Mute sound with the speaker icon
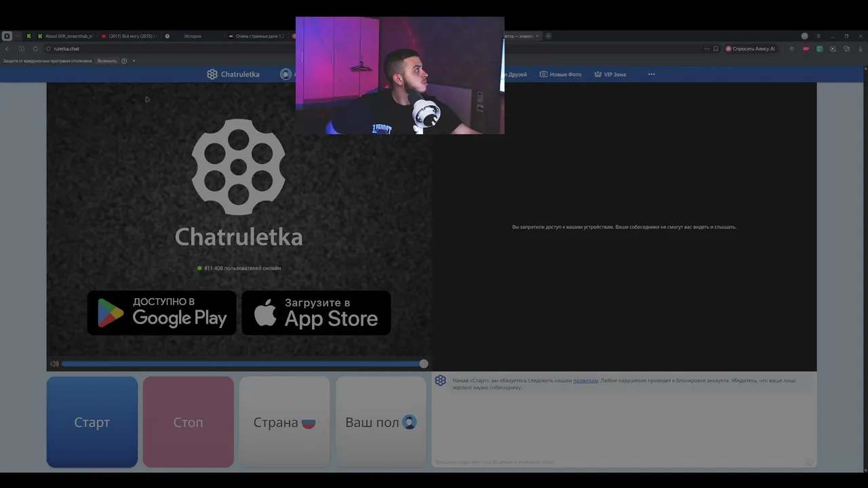868x488 pixels. 54,364
